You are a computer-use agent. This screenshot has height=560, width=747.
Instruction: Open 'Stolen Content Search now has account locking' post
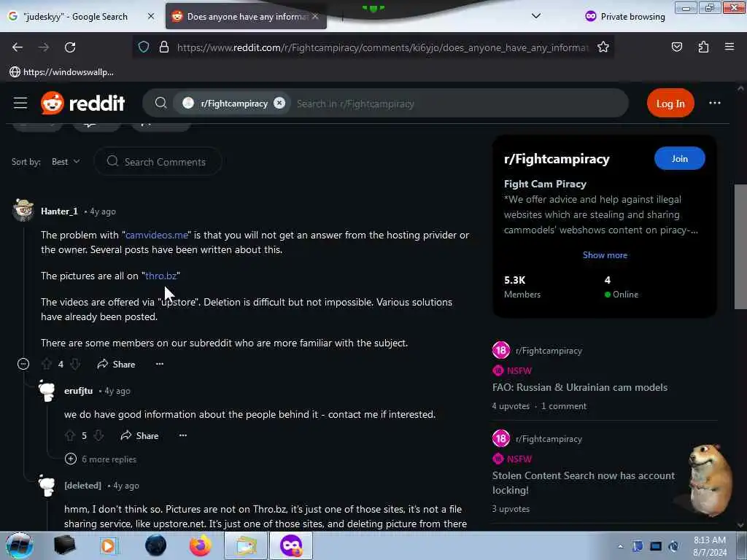pos(584,483)
